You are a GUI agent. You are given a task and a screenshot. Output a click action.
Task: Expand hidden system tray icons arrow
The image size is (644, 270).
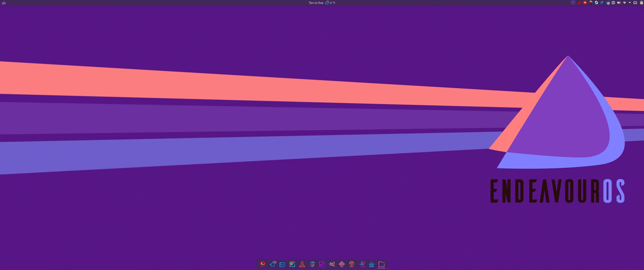(630, 3)
